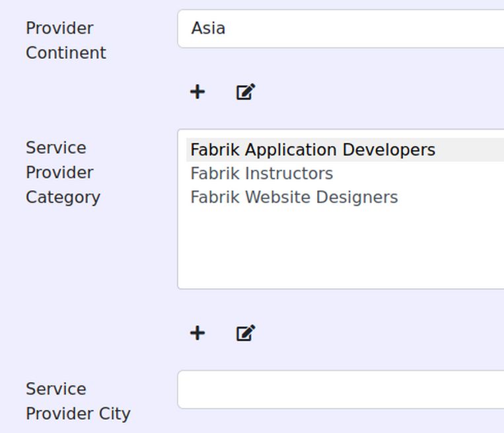Click the Service Provider Category label
Viewport: 504px width, 433px height.
[63, 173]
